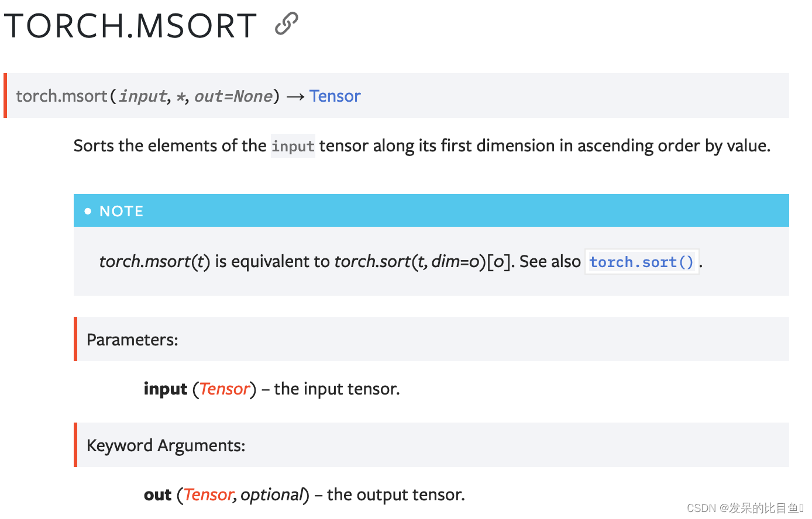This screenshot has height=519, width=812.
Task: Click the white bullet in NOTE banner
Action: click(88, 211)
